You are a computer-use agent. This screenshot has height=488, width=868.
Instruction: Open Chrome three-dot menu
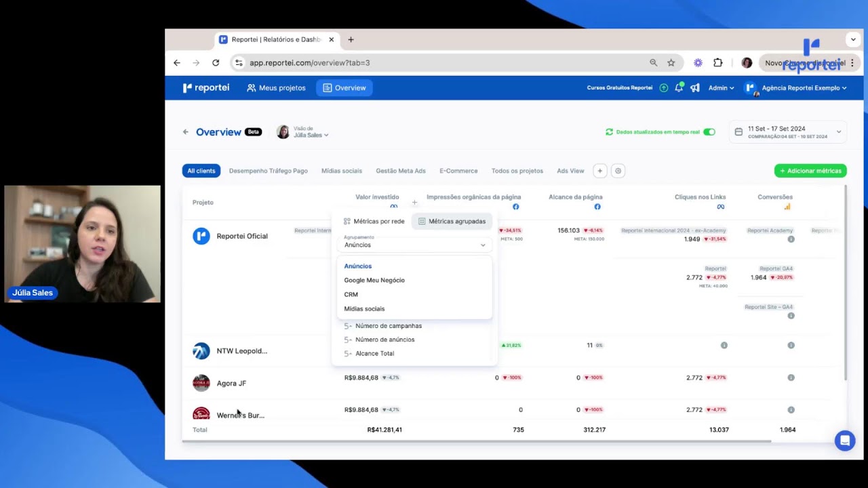point(852,62)
